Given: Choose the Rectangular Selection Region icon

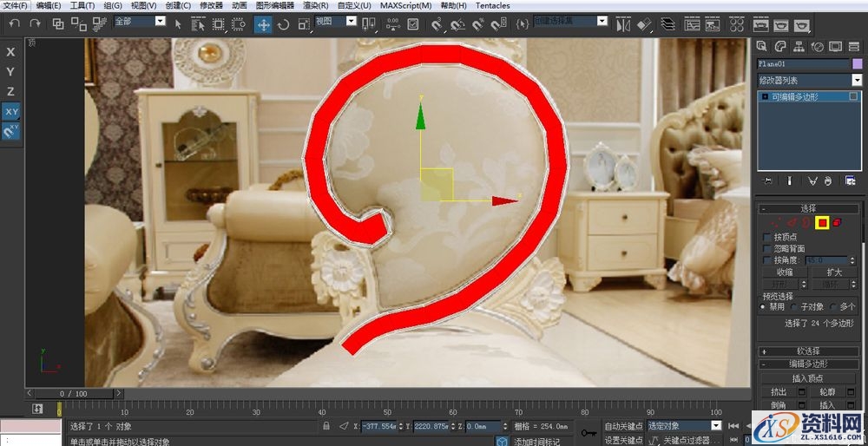Looking at the screenshot, I should pyautogui.click(x=218, y=24).
